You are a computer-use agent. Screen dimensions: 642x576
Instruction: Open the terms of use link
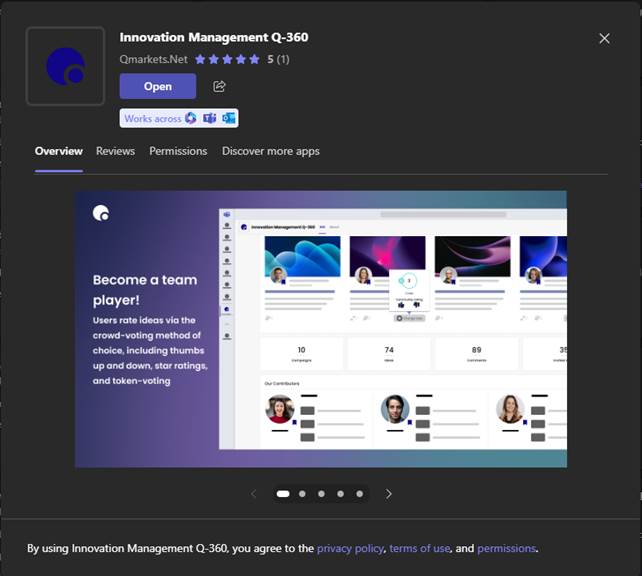click(419, 549)
